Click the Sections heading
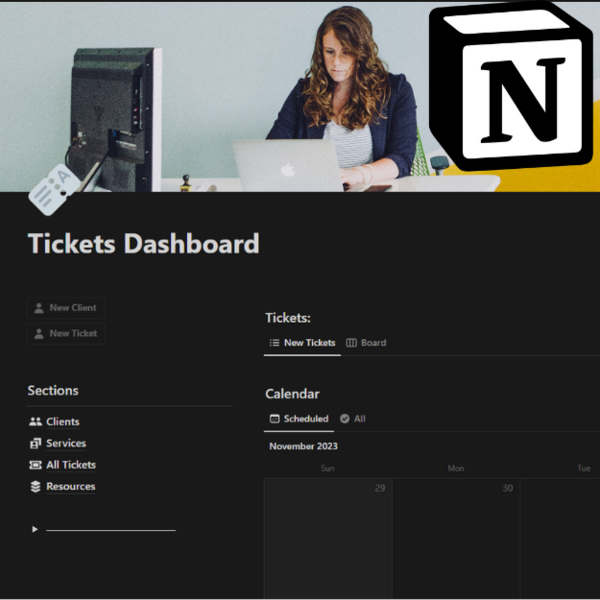Image resolution: width=600 pixels, height=600 pixels. pos(53,391)
